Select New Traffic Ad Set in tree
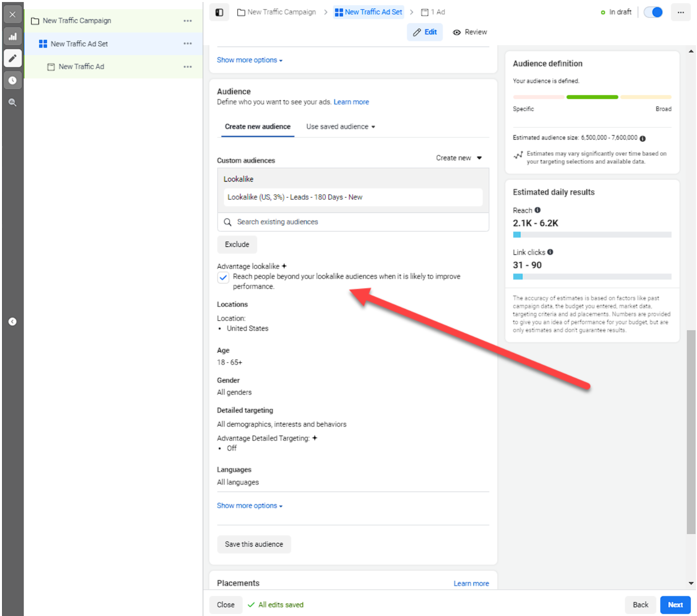This screenshot has height=616, width=697. [79, 44]
